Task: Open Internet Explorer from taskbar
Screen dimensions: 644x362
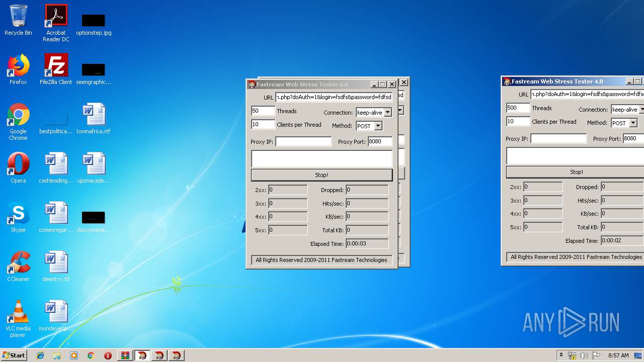Action: point(40,355)
